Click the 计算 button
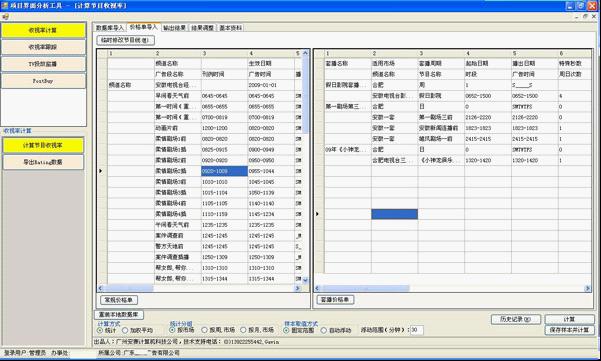601x361 pixels. pyautogui.click(x=569, y=319)
